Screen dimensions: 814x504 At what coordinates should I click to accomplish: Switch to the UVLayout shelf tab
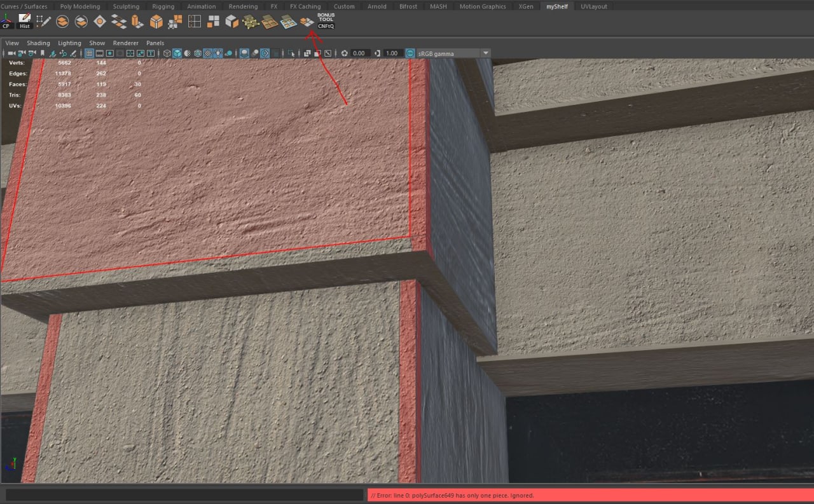(593, 6)
